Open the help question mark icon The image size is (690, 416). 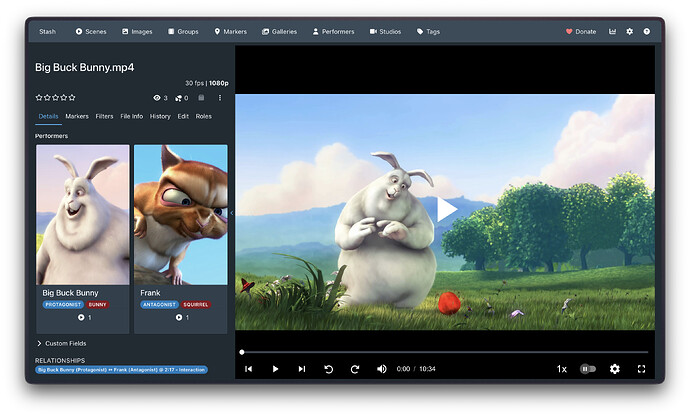pos(646,32)
